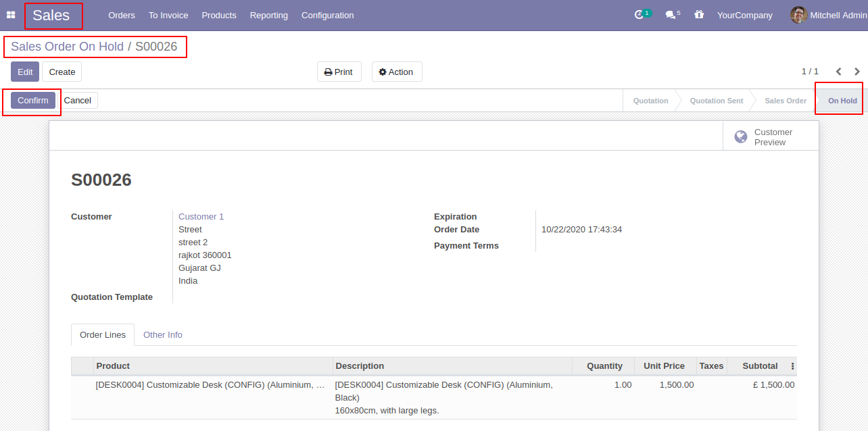Click the Taxes column header
The image size is (868, 431).
click(711, 366)
